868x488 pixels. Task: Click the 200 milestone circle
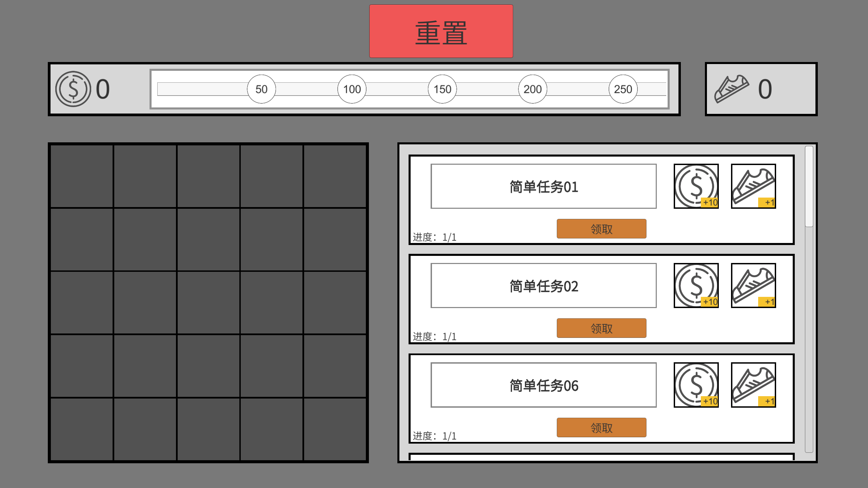[532, 89]
